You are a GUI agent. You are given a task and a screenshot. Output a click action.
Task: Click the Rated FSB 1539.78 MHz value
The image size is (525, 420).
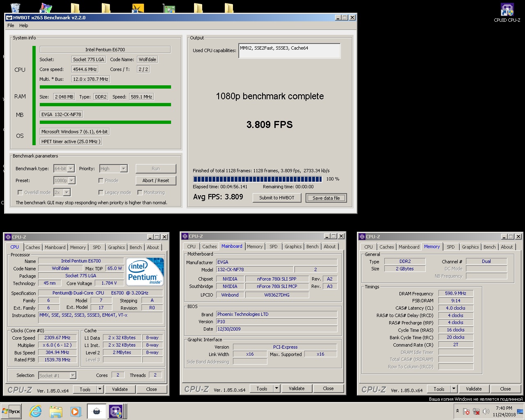coord(57,360)
